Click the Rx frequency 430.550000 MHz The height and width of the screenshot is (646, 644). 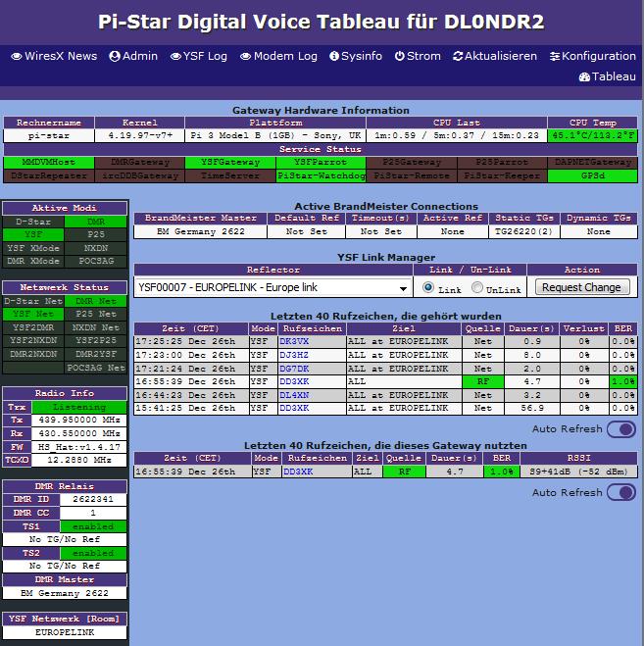(79, 433)
